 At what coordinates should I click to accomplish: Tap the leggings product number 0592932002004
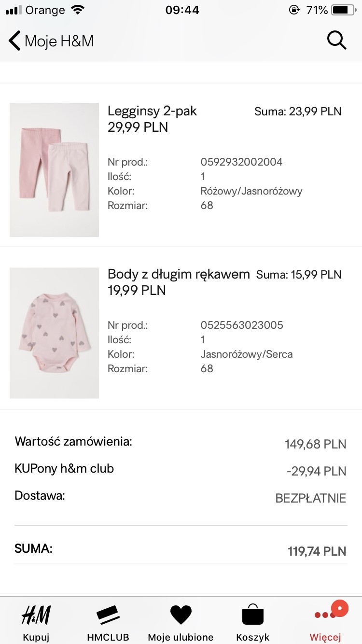(x=241, y=162)
